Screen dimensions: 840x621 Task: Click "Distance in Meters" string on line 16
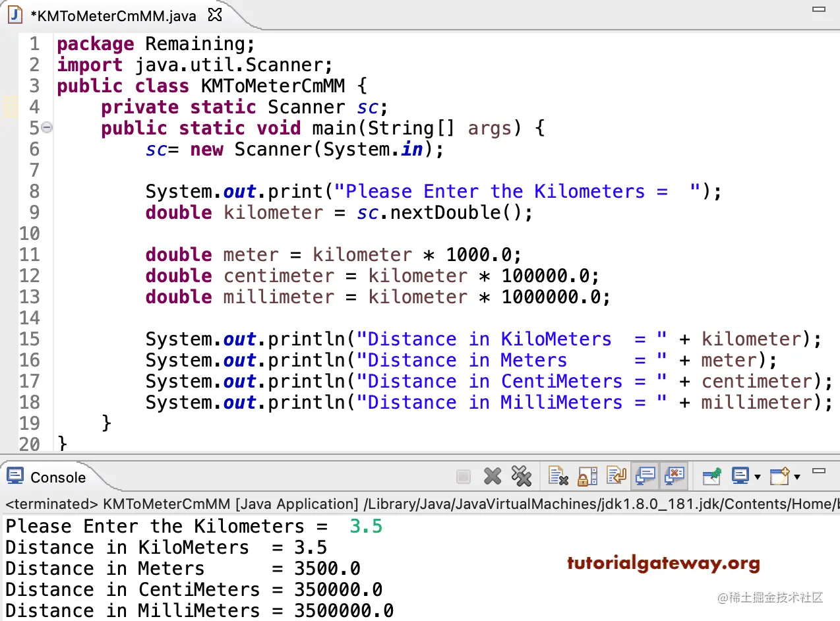pyautogui.click(x=512, y=361)
